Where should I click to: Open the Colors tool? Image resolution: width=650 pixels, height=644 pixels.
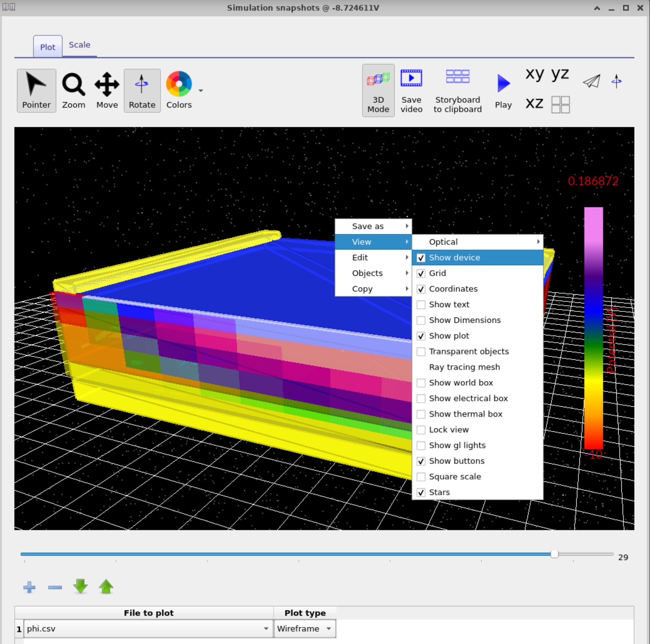pos(179,90)
